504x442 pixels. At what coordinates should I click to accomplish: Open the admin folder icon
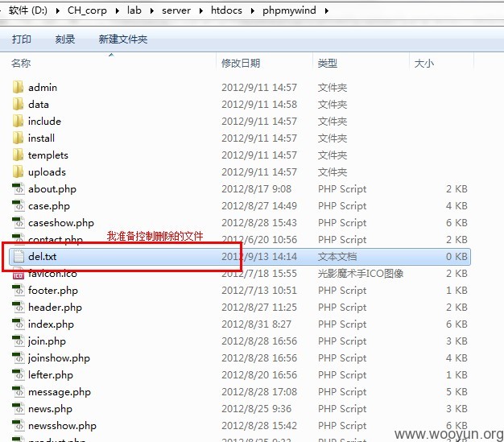pos(18,87)
